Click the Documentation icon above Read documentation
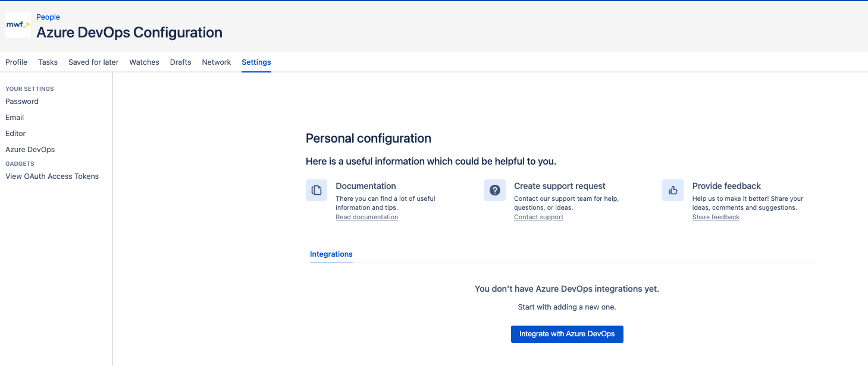Image resolution: width=868 pixels, height=366 pixels. coord(316,190)
